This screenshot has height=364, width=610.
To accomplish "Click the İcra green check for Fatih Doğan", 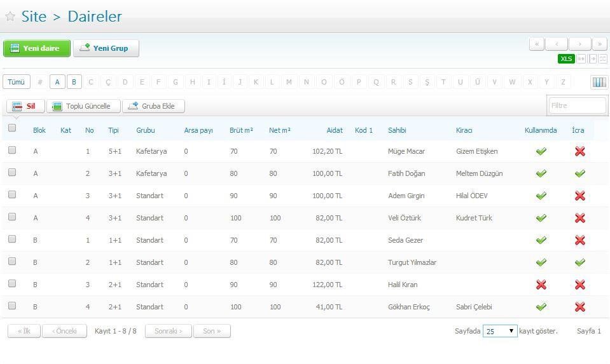I will [x=579, y=173].
